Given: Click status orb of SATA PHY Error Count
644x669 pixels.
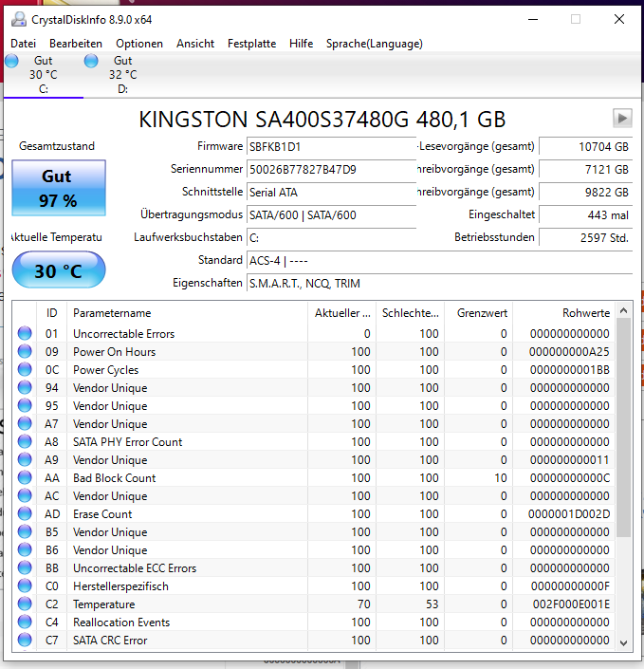Looking at the screenshot, I should 25,441.
